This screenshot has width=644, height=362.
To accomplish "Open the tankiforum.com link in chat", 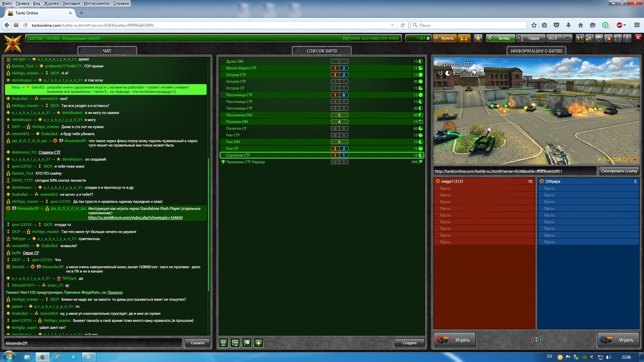I will click(x=135, y=218).
